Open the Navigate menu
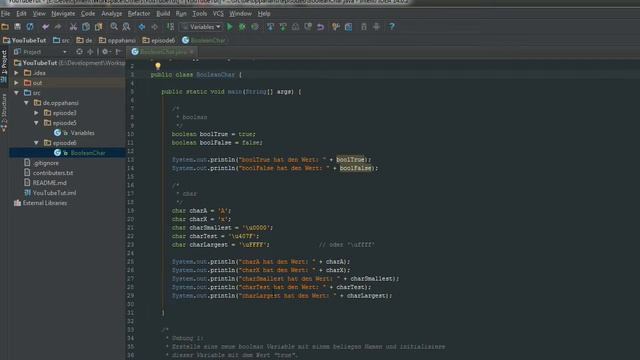The width and height of the screenshot is (640, 360). coord(63,13)
